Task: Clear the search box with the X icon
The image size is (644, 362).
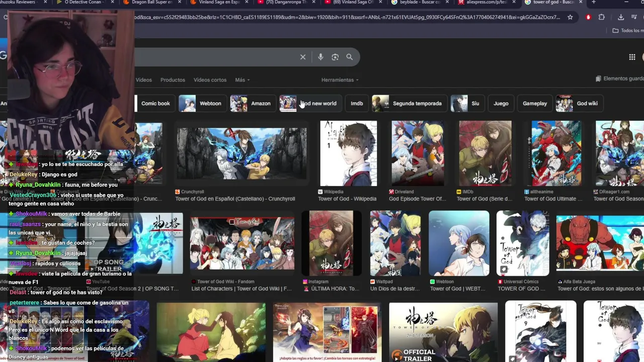Action: [303, 57]
